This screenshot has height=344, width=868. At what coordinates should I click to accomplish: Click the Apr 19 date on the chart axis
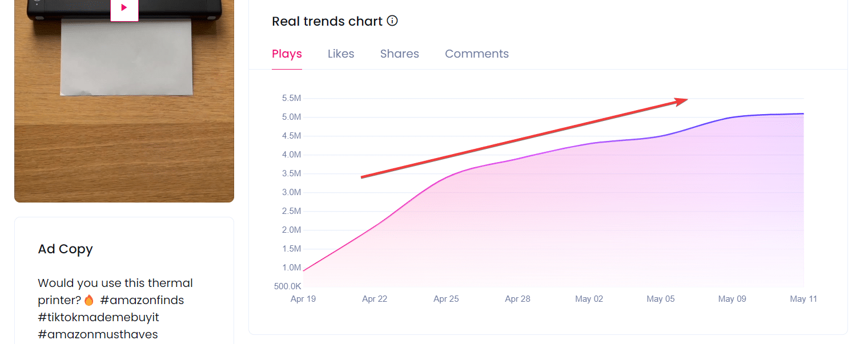click(x=303, y=299)
